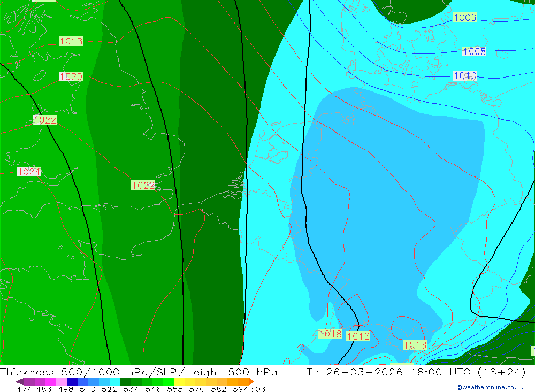The width and height of the screenshot is (535, 392).
Task: Click the chart title 'Thickness 500/1000 hPa/SLP/Height 500 hPa'
Action: point(139,372)
